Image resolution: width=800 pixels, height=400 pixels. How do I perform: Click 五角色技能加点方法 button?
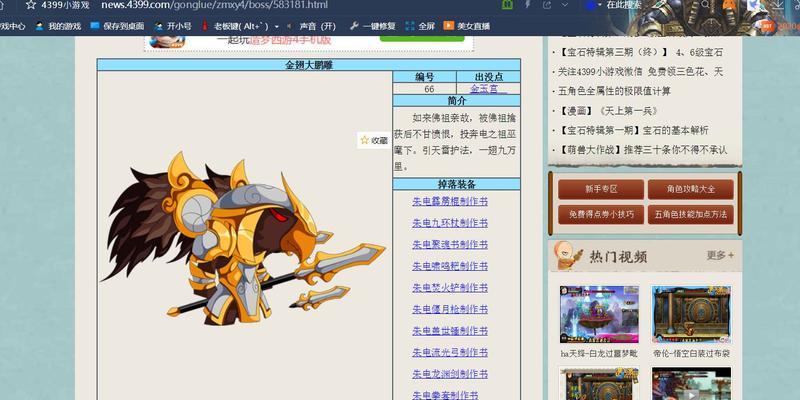(691, 214)
